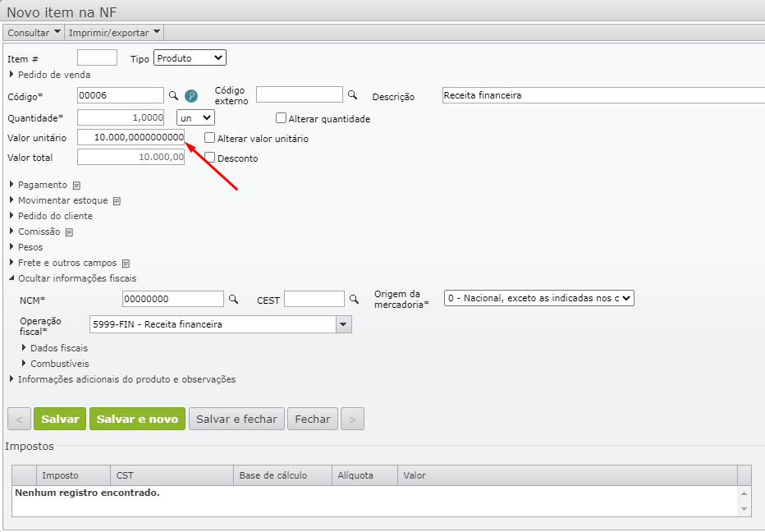Open the Tipo dropdown showing Produto
Screen dimensions: 765x532
[190, 57]
